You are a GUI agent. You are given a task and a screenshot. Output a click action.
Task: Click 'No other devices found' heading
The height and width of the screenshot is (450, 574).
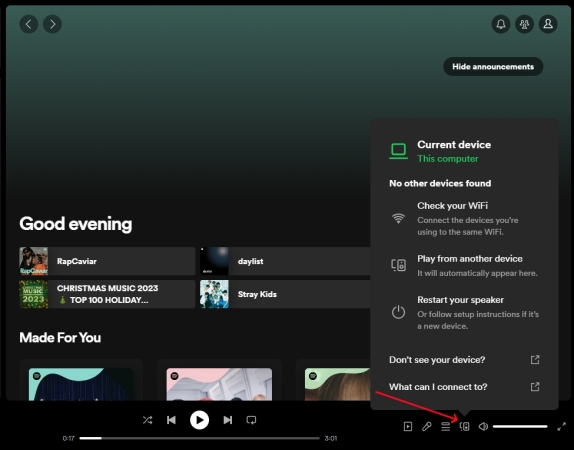[x=440, y=183]
